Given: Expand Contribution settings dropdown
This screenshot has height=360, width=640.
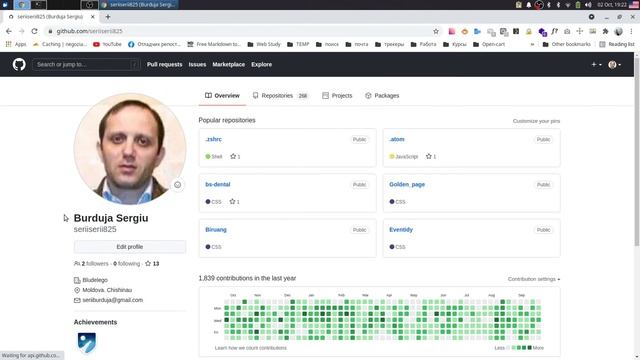Looking at the screenshot, I should 534,279.
